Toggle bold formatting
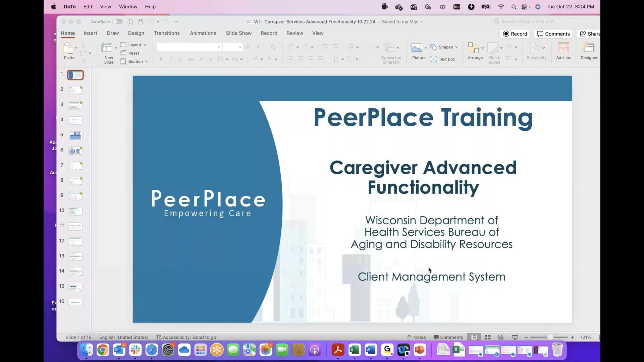644x362 pixels. (x=161, y=59)
